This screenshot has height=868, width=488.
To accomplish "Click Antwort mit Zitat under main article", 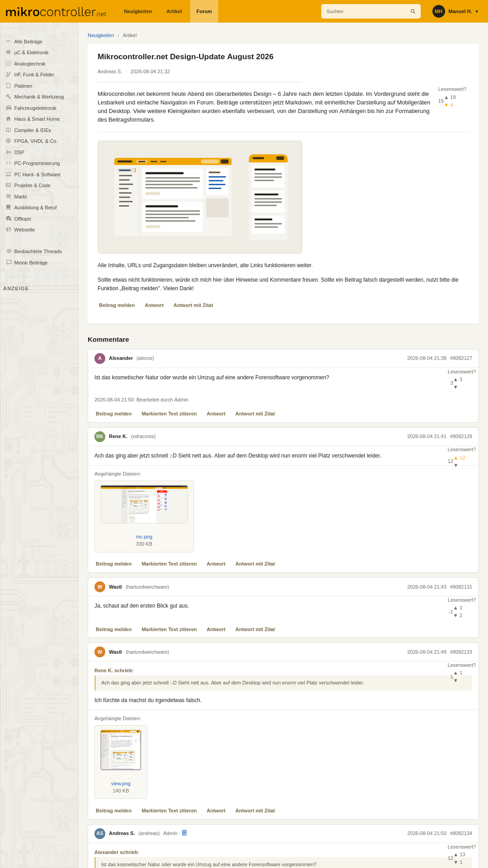I will click(193, 305).
